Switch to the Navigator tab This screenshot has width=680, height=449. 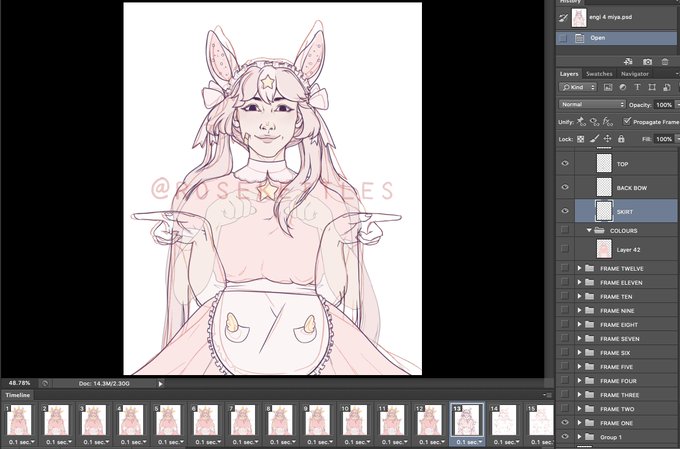click(634, 74)
